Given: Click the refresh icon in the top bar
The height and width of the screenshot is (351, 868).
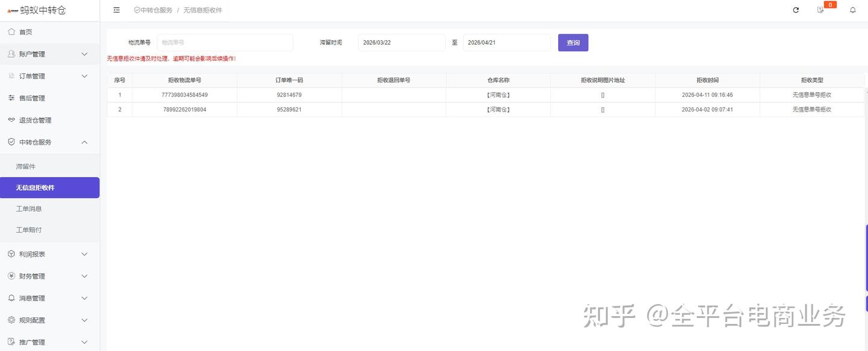Looking at the screenshot, I should pyautogui.click(x=796, y=10).
